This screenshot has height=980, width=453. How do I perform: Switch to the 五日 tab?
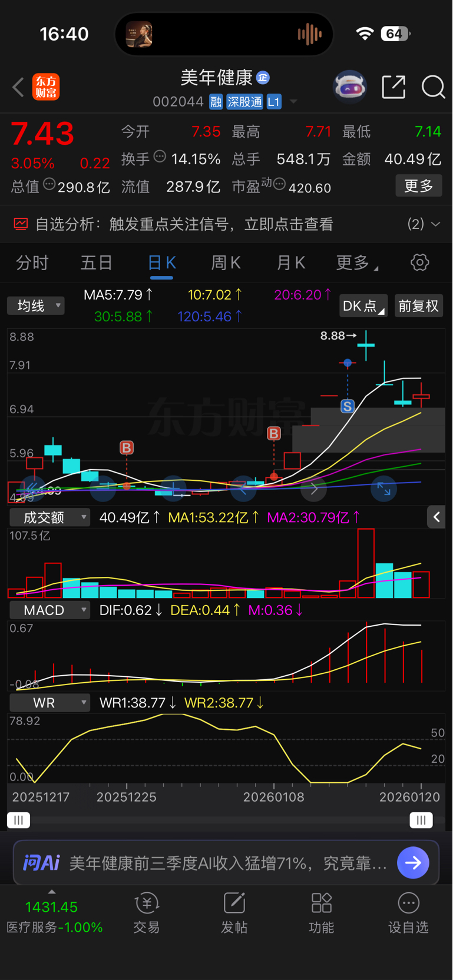97,263
